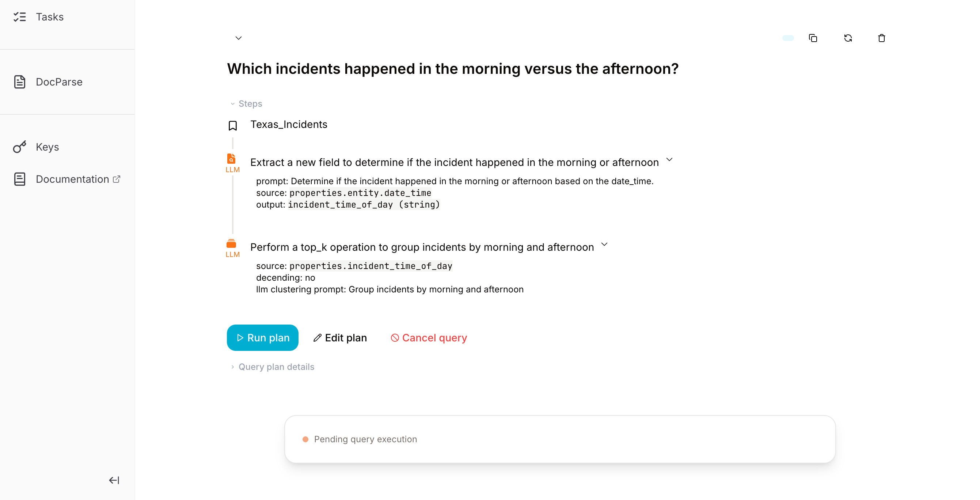Click the copy query icon
The height and width of the screenshot is (500, 980).
pos(813,38)
